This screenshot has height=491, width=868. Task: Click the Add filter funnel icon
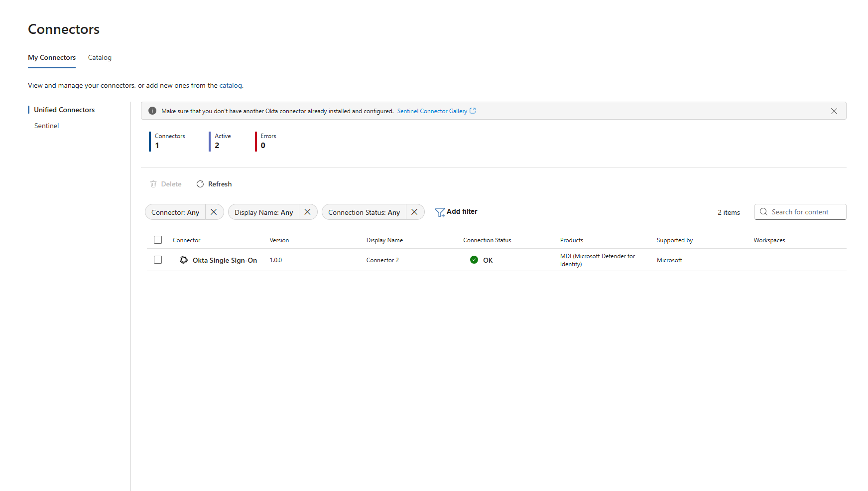click(x=439, y=212)
